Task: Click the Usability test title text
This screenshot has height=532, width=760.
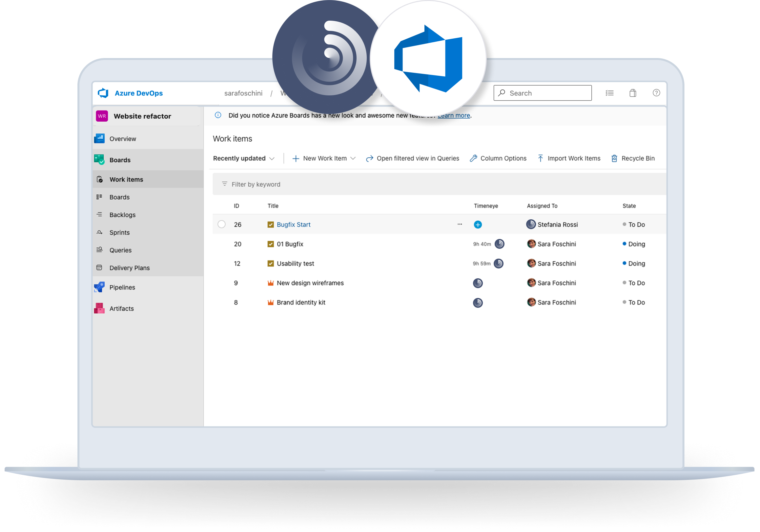Action: [295, 264]
